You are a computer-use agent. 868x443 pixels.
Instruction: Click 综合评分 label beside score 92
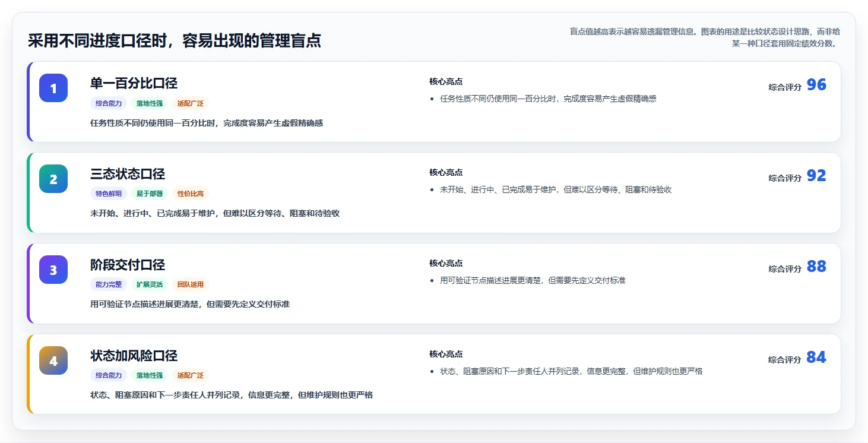pyautogui.click(x=785, y=178)
